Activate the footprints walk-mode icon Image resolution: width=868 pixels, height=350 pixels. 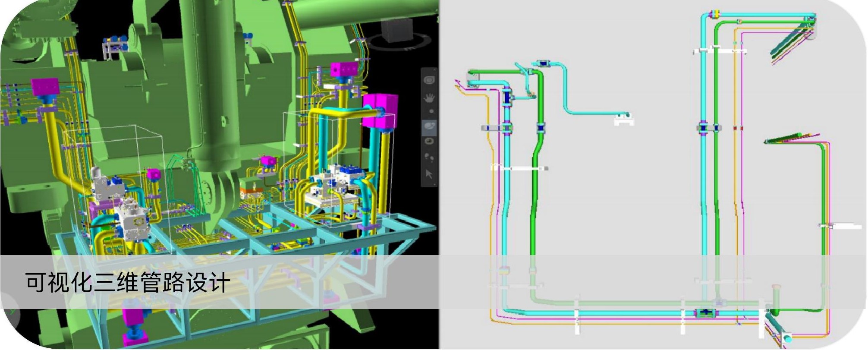pos(429,157)
